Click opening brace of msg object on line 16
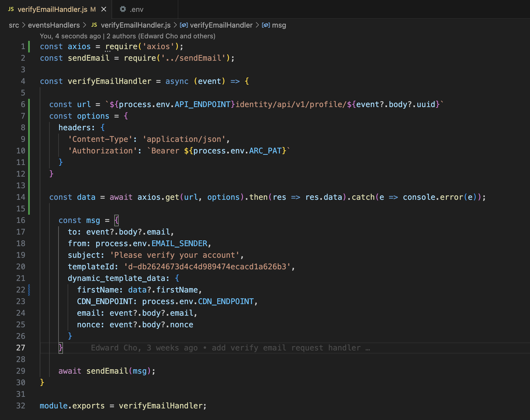Image resolution: width=530 pixels, height=420 pixels. (116, 220)
